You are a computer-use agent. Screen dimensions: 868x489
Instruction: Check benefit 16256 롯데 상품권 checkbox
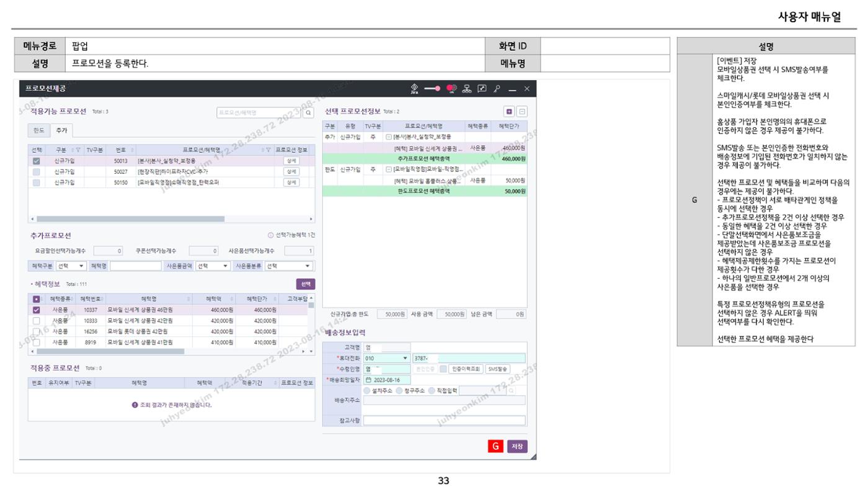pyautogui.click(x=36, y=331)
